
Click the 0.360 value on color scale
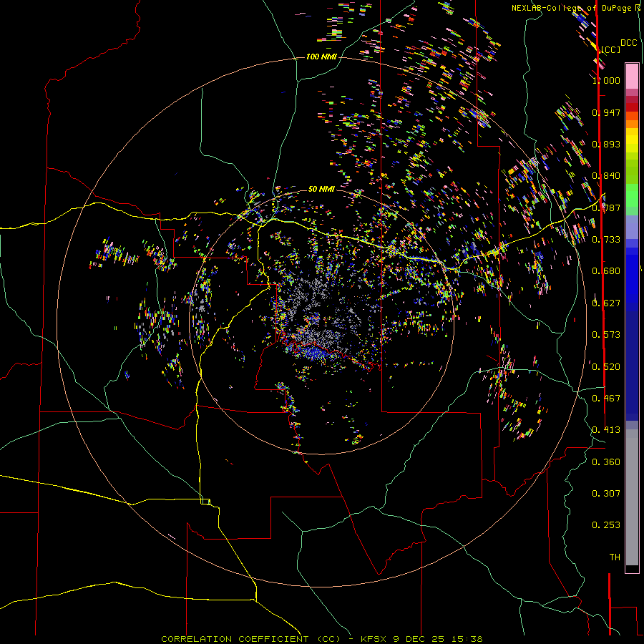point(606,462)
